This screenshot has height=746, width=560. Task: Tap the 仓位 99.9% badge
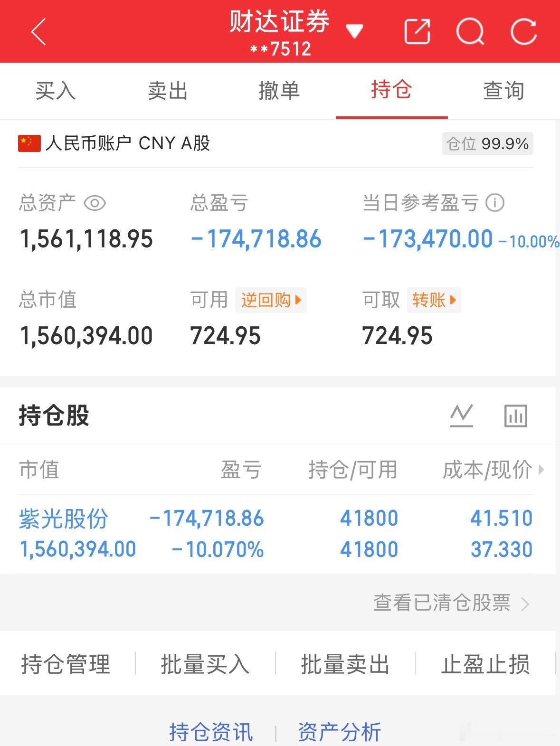click(488, 143)
